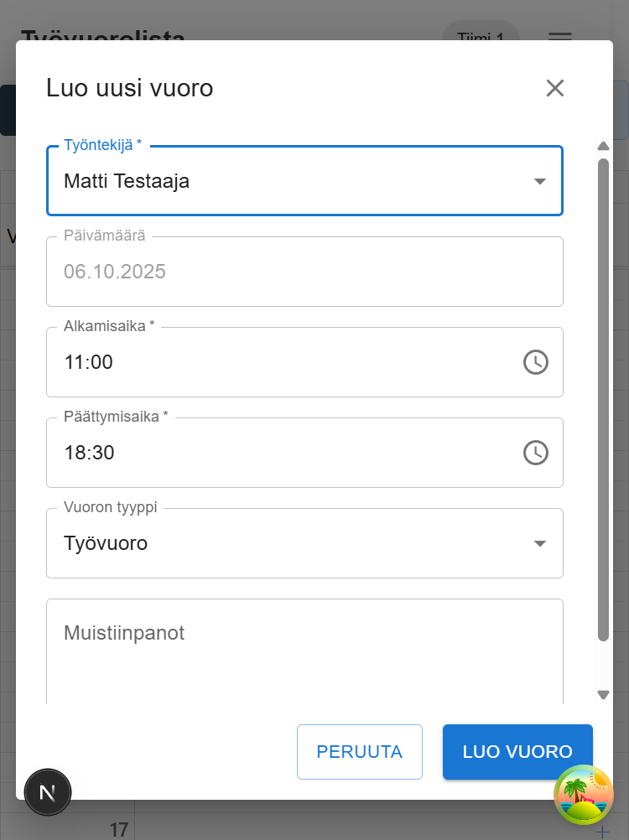
Task: Open the Työntekijä employee dropdown
Action: point(540,180)
